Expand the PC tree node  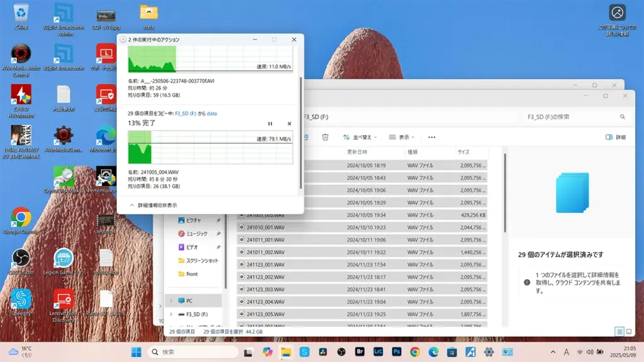click(171, 301)
